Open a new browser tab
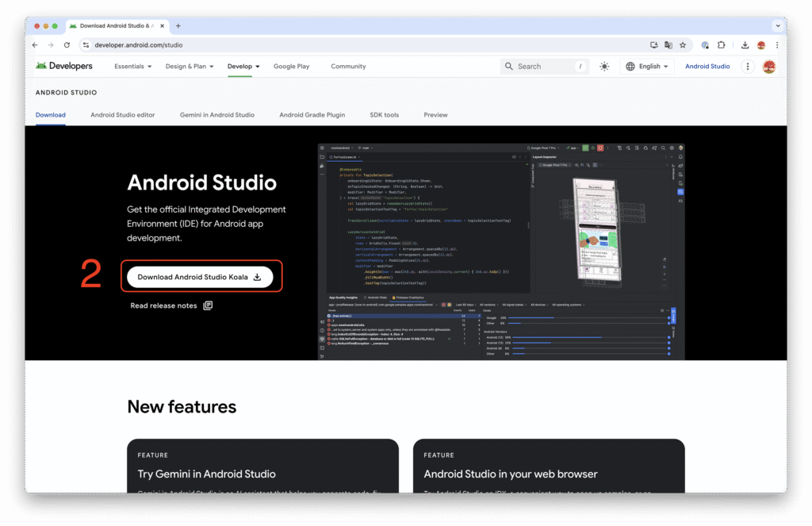The width and height of the screenshot is (812, 526). (178, 26)
